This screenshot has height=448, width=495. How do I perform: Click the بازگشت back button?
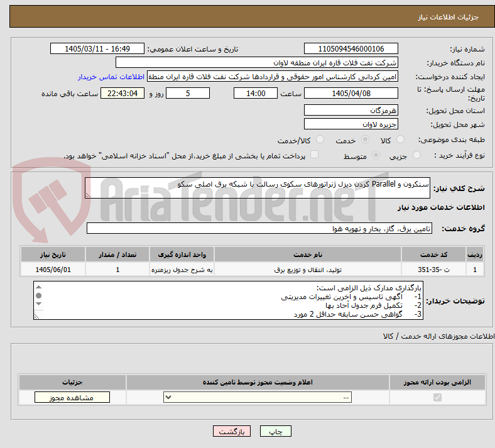click(232, 431)
